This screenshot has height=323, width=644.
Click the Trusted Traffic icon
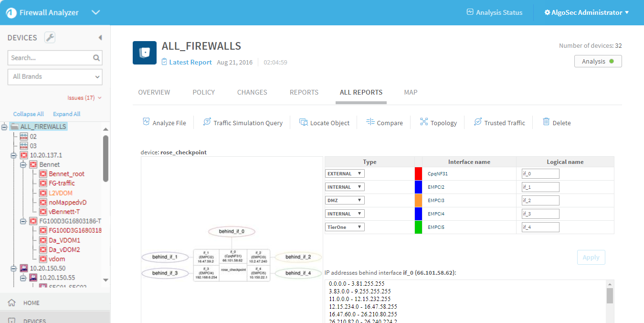click(478, 122)
